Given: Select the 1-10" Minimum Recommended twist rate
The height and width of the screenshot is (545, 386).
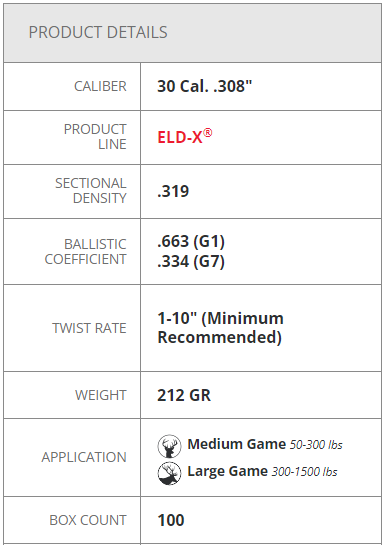Looking at the screenshot, I should tap(220, 328).
